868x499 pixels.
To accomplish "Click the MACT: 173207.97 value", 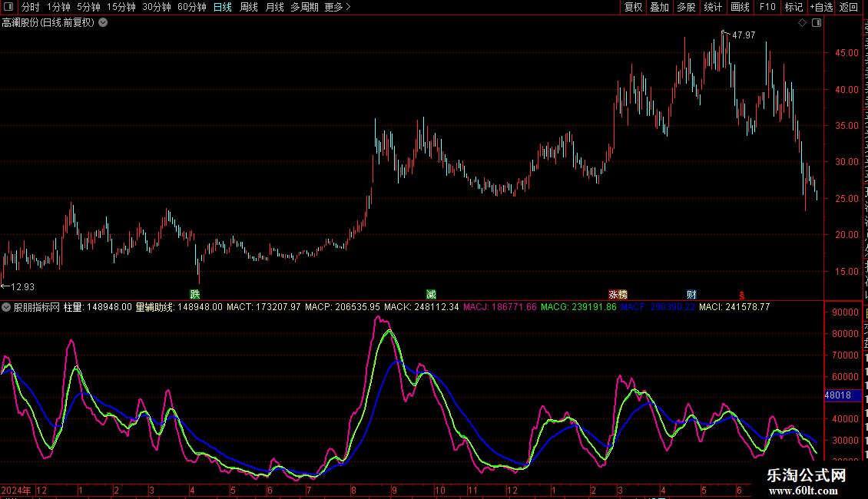I will click(x=263, y=307).
